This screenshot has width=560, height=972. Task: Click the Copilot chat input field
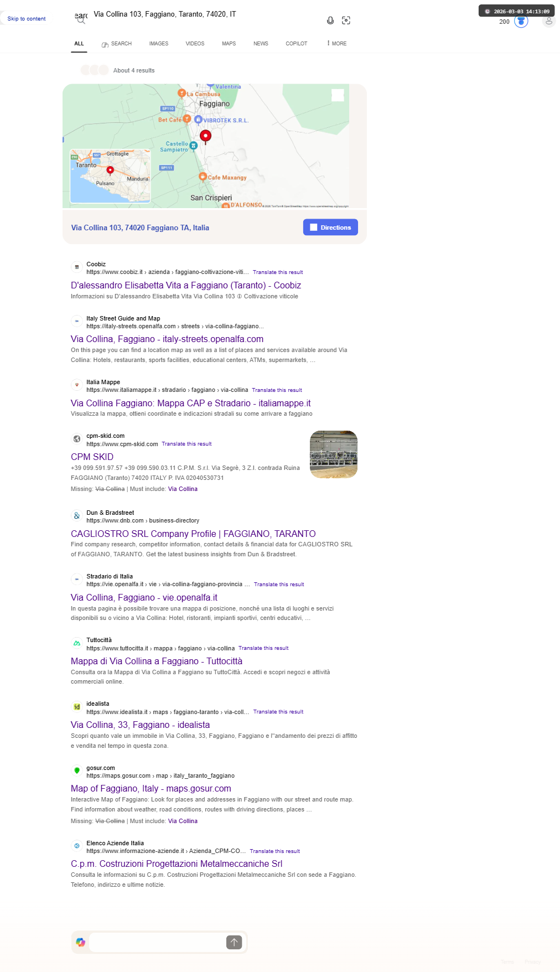click(x=158, y=942)
